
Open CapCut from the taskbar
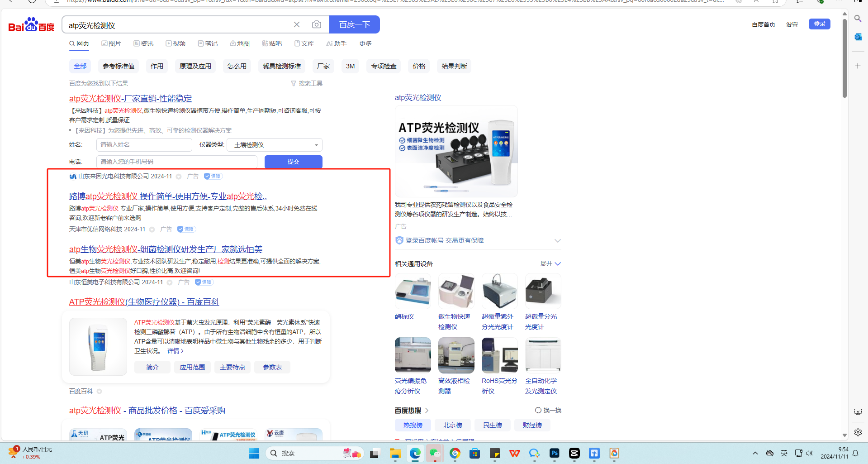click(574, 453)
